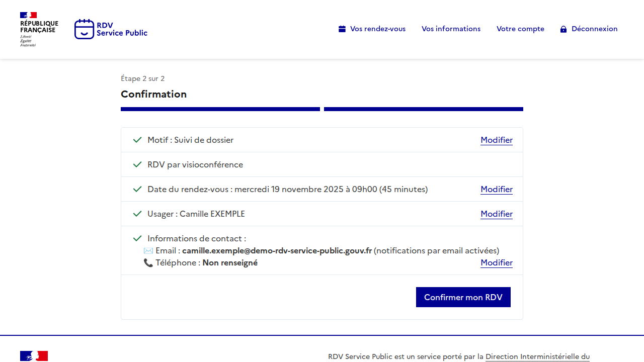Click the padlock icon beside Déconnexion

pyautogui.click(x=563, y=29)
